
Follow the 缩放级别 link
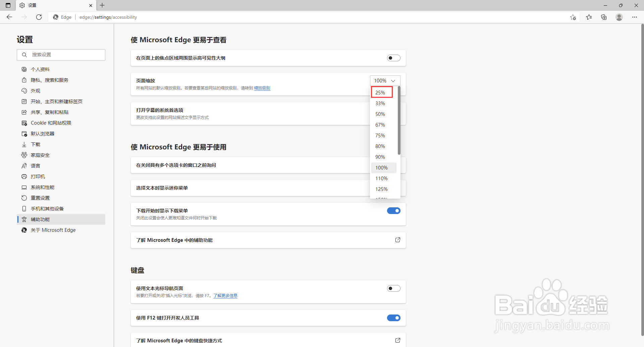point(262,88)
